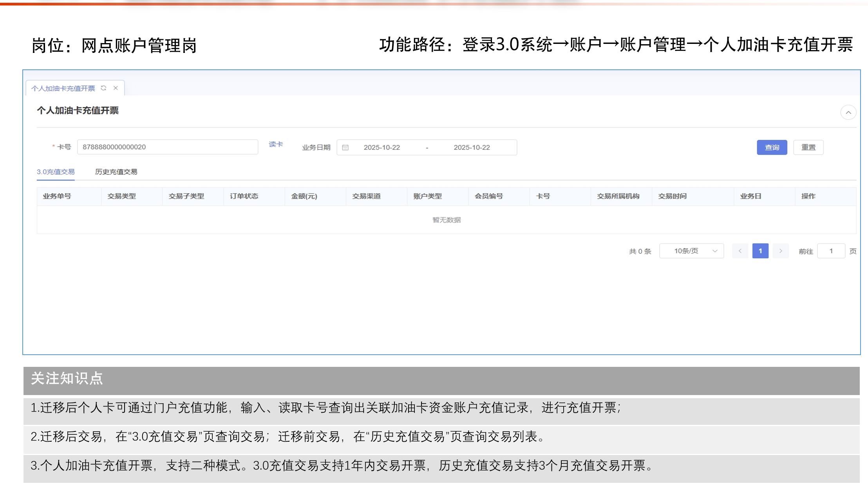Open the 10条/页 page size dropdown
The height and width of the screenshot is (495, 868).
[x=691, y=251]
